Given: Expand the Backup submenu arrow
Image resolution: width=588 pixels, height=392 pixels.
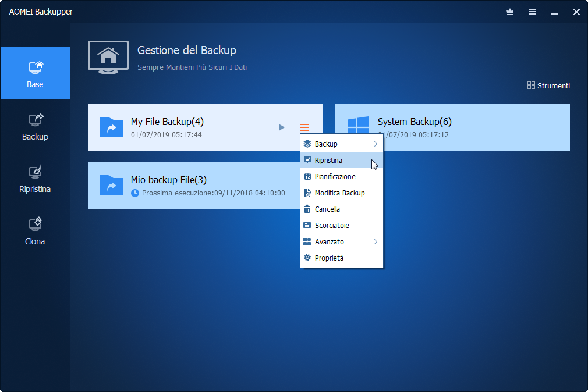Looking at the screenshot, I should point(376,144).
